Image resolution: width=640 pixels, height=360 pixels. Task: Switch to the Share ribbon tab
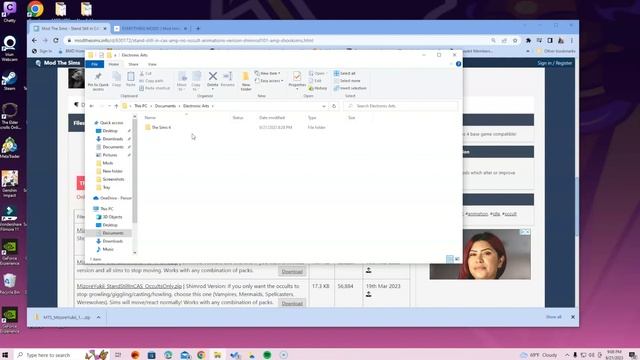[133, 64]
